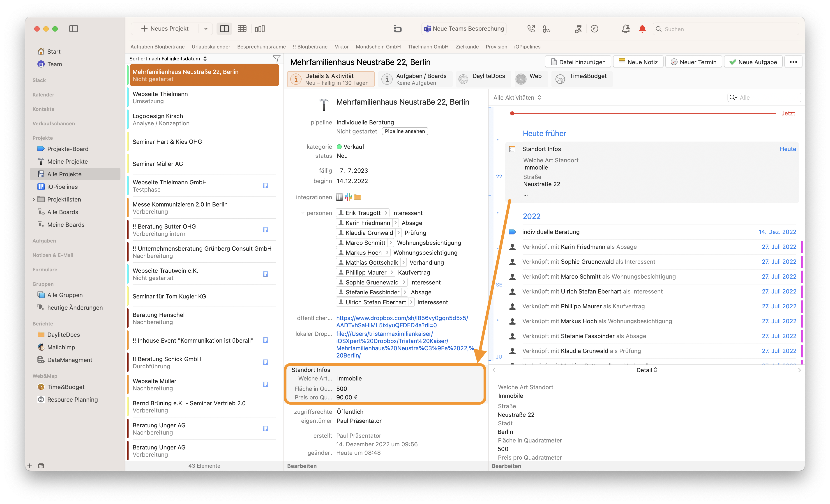The image size is (830, 504).
Task: Collapse the personen section
Action: [302, 213]
